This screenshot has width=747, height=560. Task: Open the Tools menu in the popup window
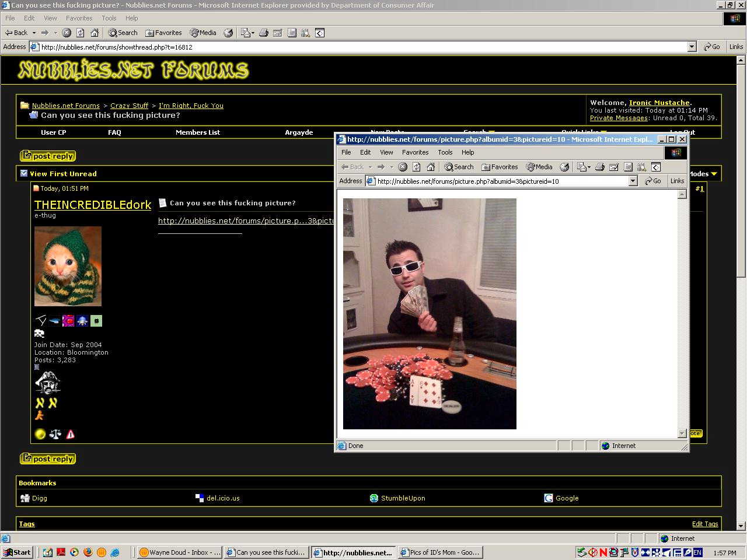pyautogui.click(x=445, y=152)
